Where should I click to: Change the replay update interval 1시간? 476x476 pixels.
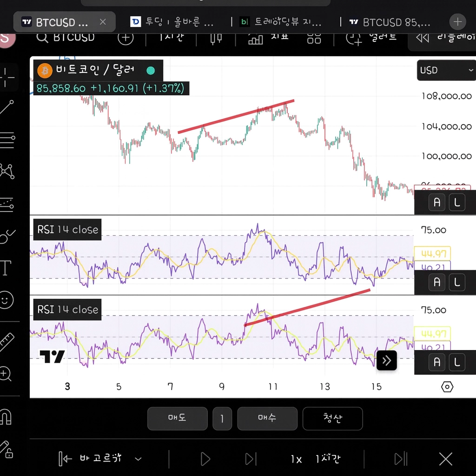coord(328,458)
